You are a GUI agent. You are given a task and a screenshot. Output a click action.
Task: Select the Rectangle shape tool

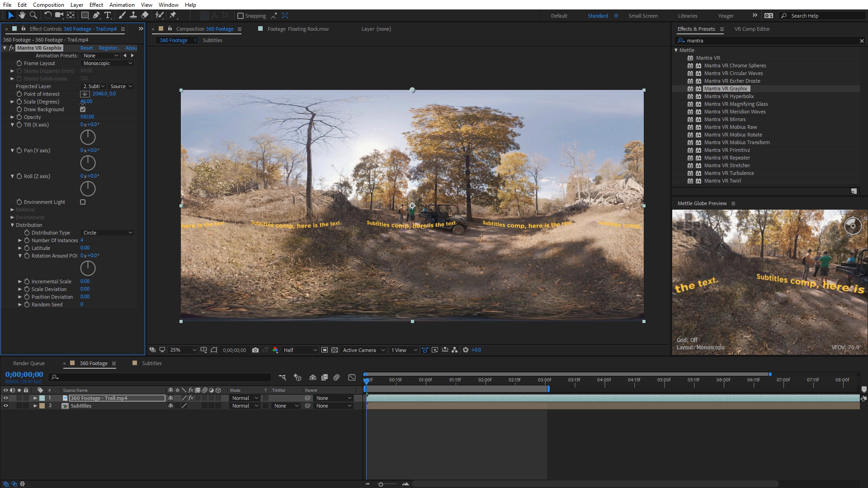click(85, 15)
